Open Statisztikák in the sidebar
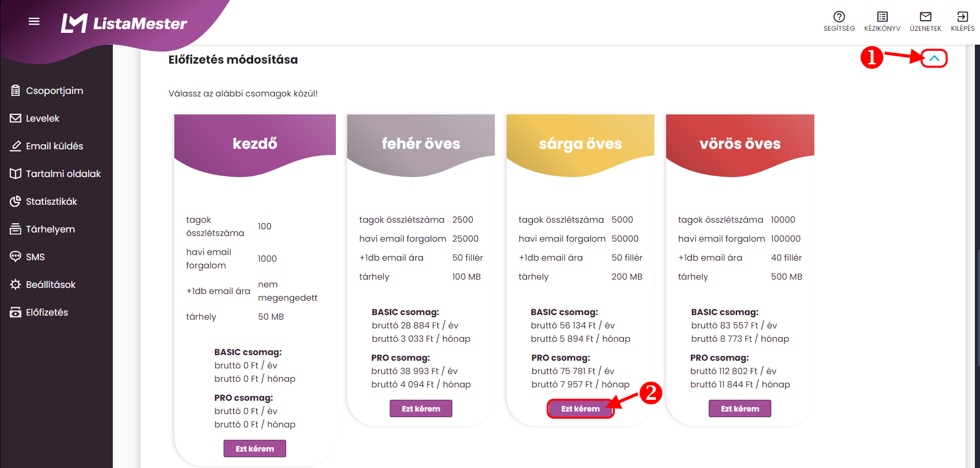This screenshot has width=980, height=468. coord(51,202)
